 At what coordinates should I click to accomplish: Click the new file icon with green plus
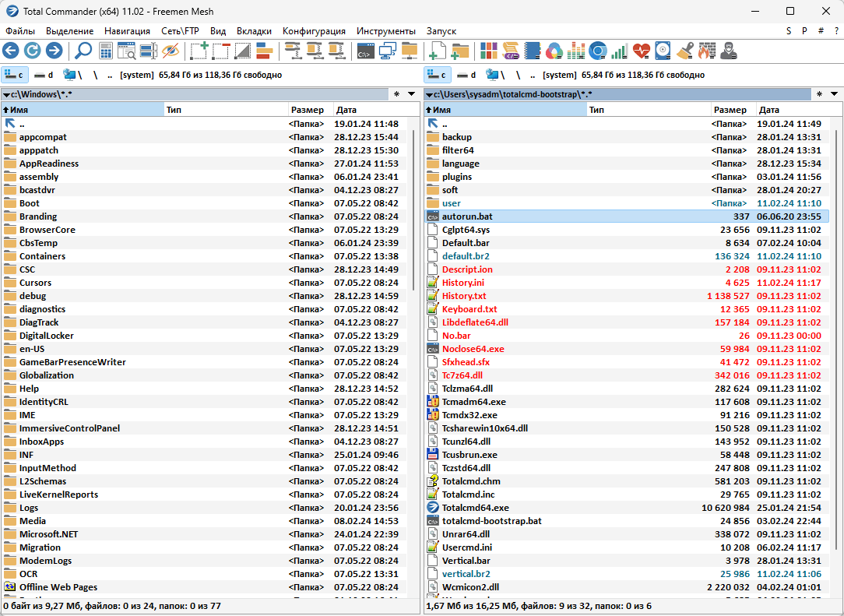tap(438, 51)
